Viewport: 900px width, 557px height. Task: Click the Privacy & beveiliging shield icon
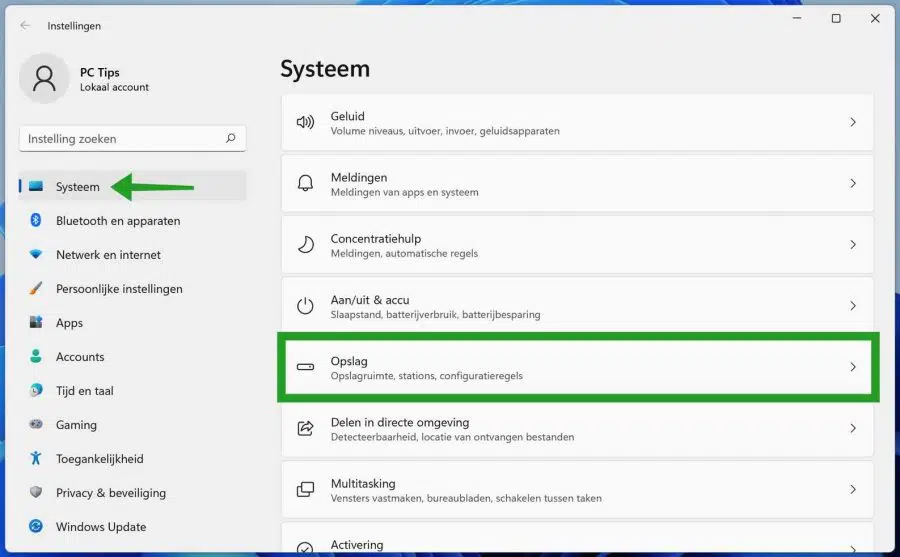[36, 492]
